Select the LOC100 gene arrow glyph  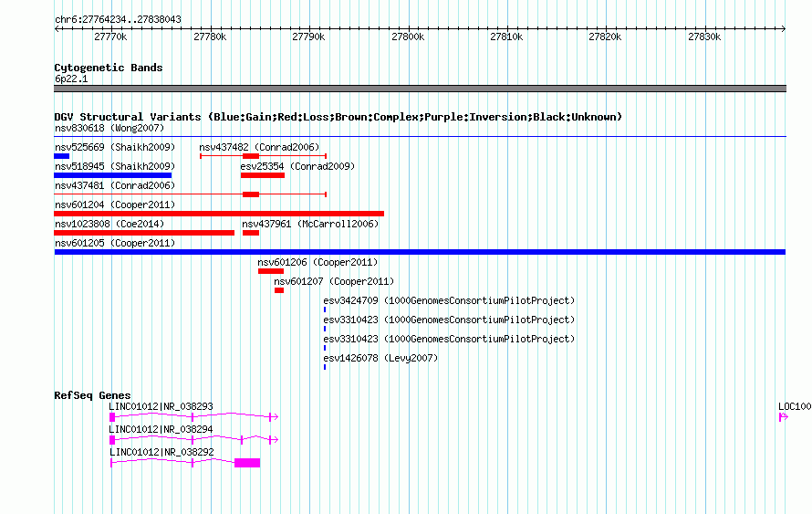point(784,416)
